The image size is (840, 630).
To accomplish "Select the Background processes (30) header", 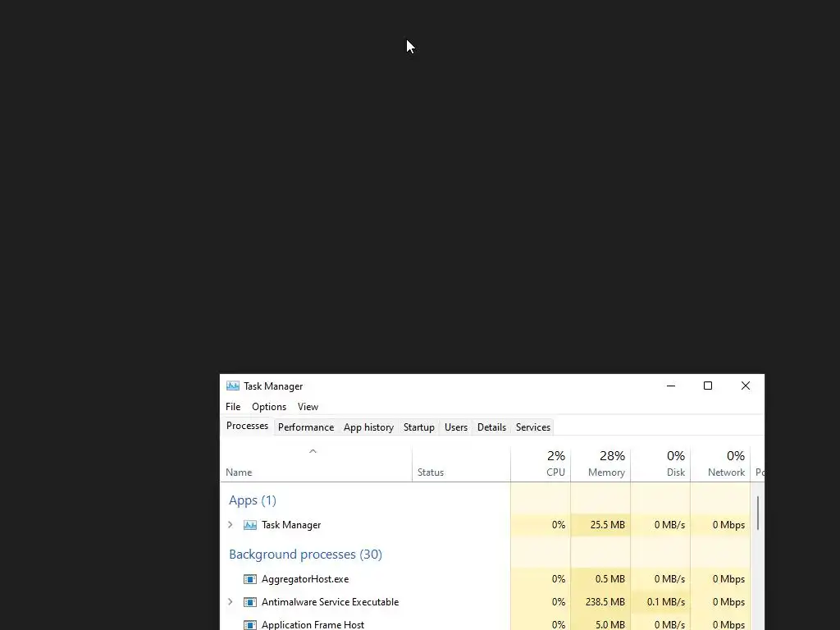I will coord(305,555).
